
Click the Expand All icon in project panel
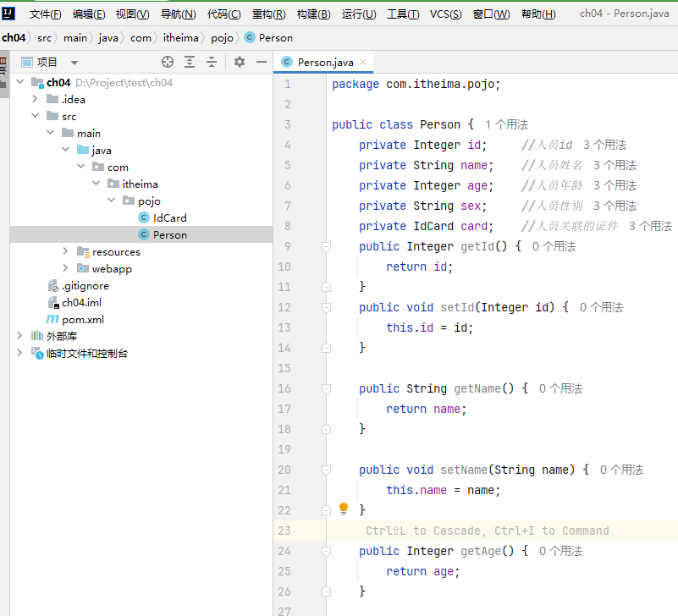pos(190,62)
